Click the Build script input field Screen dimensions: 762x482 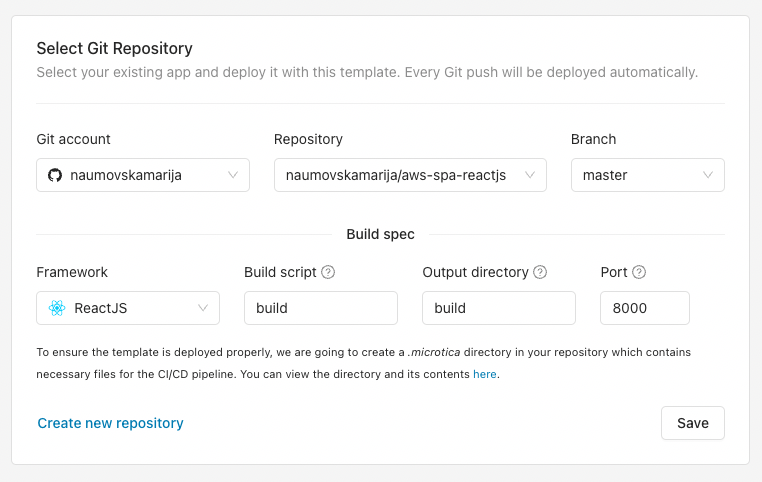[x=320, y=308]
